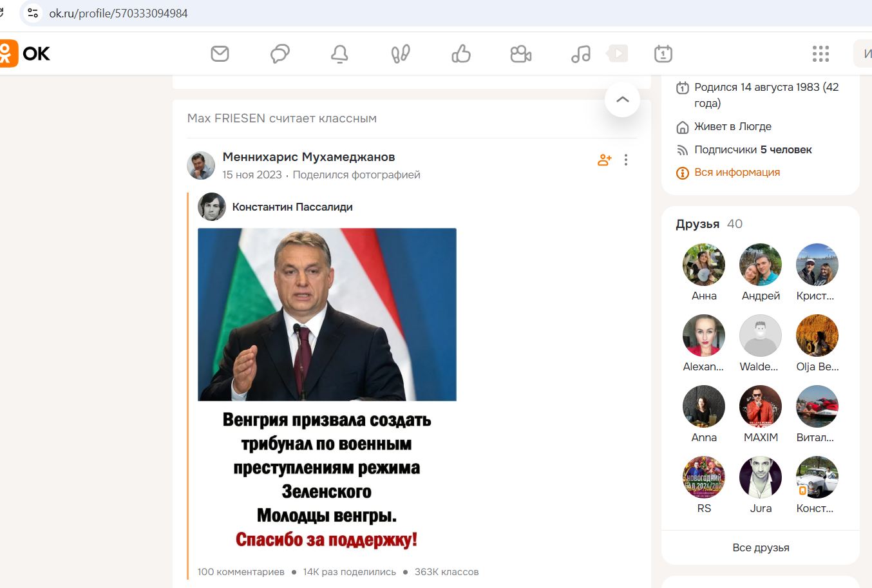Viewport: 872px width, 588px height.
Task: Open friend Анна's avatar
Action: pyautogui.click(x=704, y=265)
